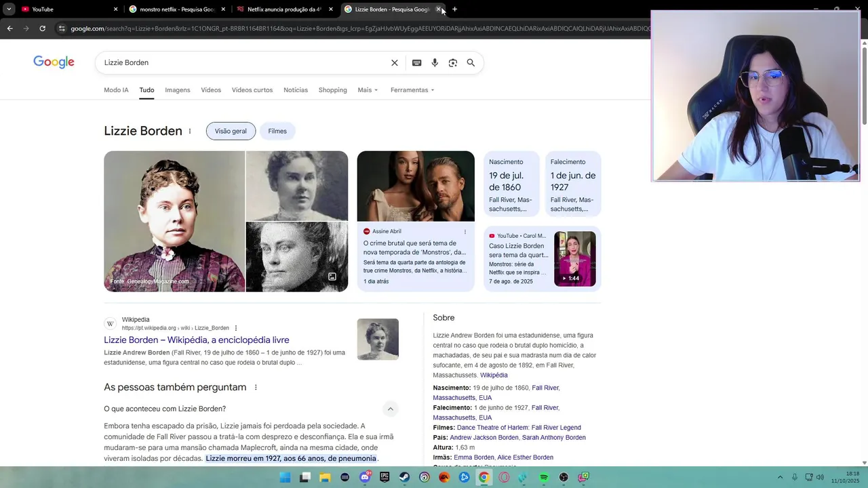Open the tab search chevron at top-left
The image size is (868, 488).
click(x=9, y=9)
